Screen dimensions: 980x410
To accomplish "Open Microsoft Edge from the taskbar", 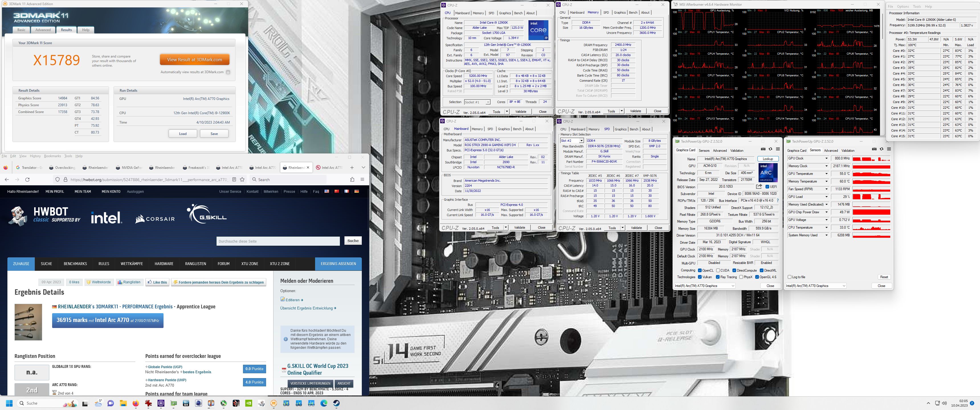I will [324, 403].
